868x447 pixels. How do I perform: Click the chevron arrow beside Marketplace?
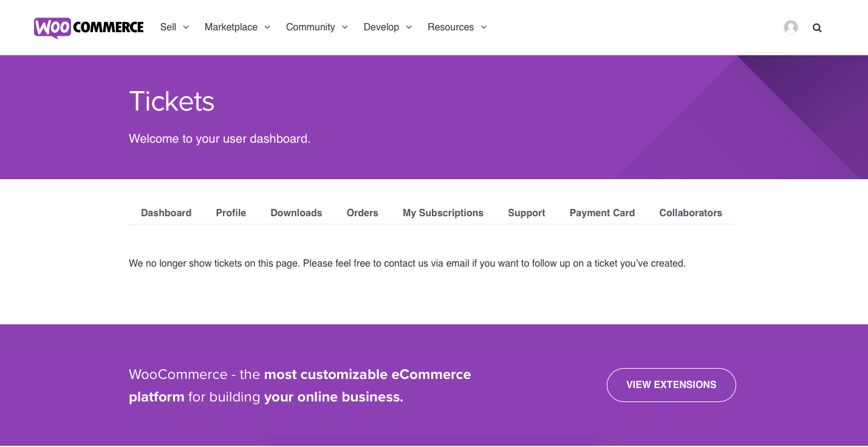(267, 27)
